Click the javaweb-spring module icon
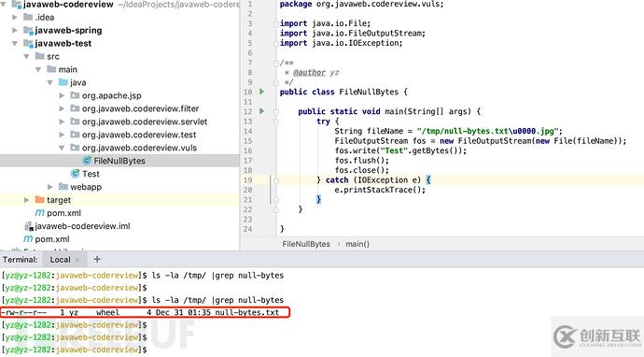 (28, 30)
